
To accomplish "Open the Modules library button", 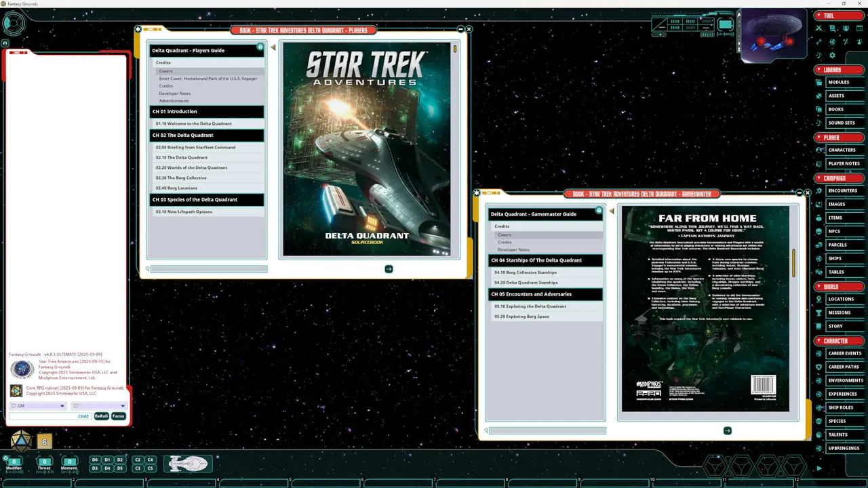I will 845,82.
